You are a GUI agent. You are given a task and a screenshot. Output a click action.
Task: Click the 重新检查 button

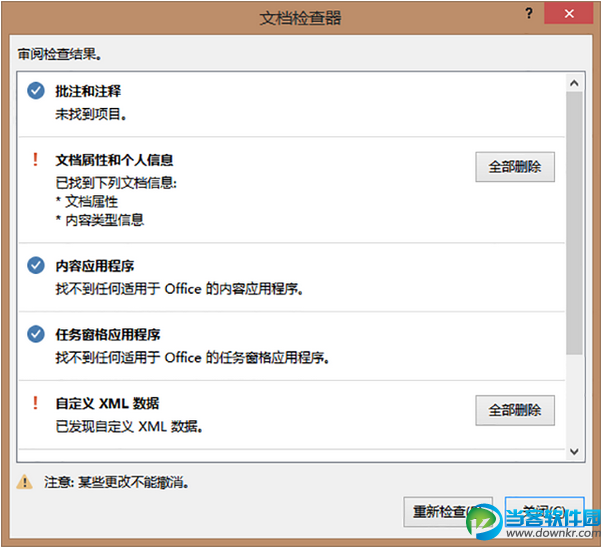[448, 512]
